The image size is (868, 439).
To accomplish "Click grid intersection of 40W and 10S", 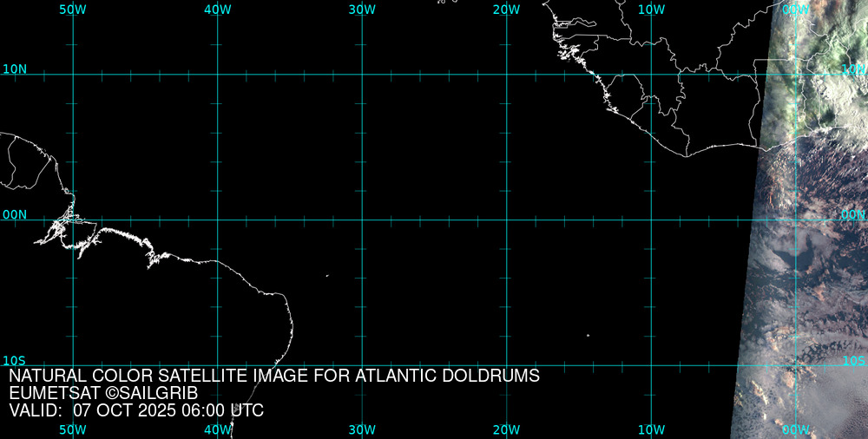I will tap(218, 365).
